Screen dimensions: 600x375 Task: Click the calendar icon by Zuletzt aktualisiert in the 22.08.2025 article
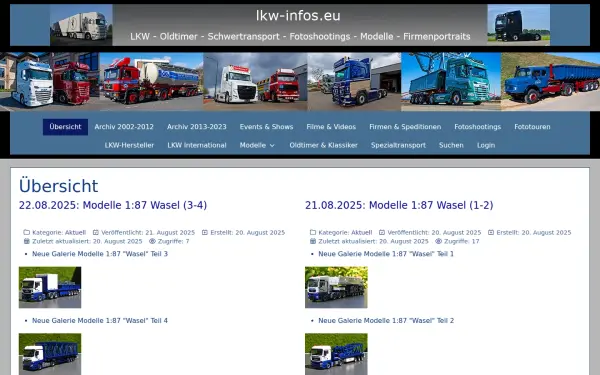pyautogui.click(x=26, y=241)
